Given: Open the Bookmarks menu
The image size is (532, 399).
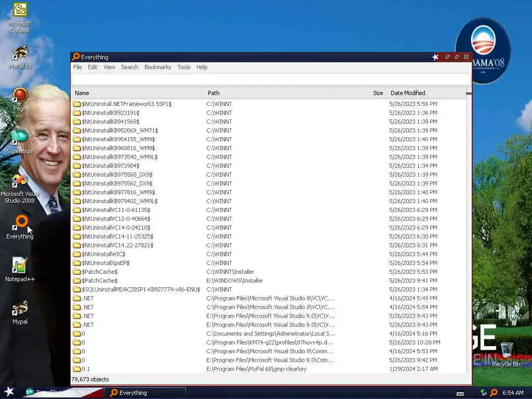Looking at the screenshot, I should pos(158,67).
